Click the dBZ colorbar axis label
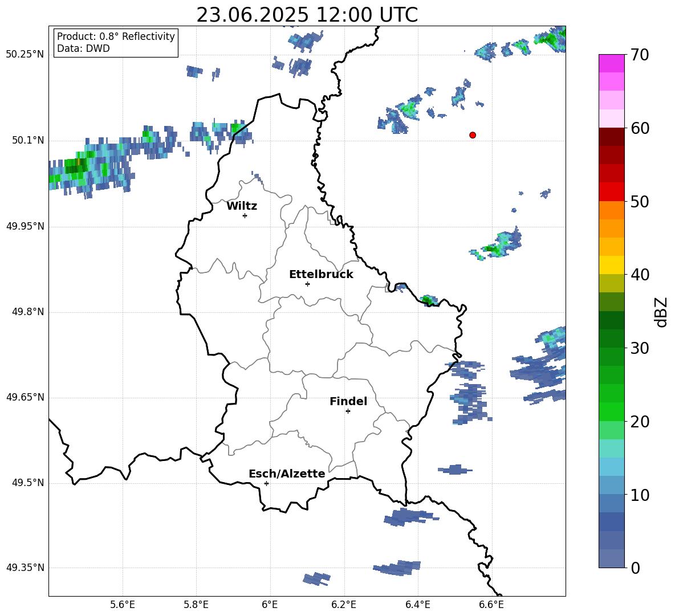Viewport: 675px width, 616px height. click(661, 312)
